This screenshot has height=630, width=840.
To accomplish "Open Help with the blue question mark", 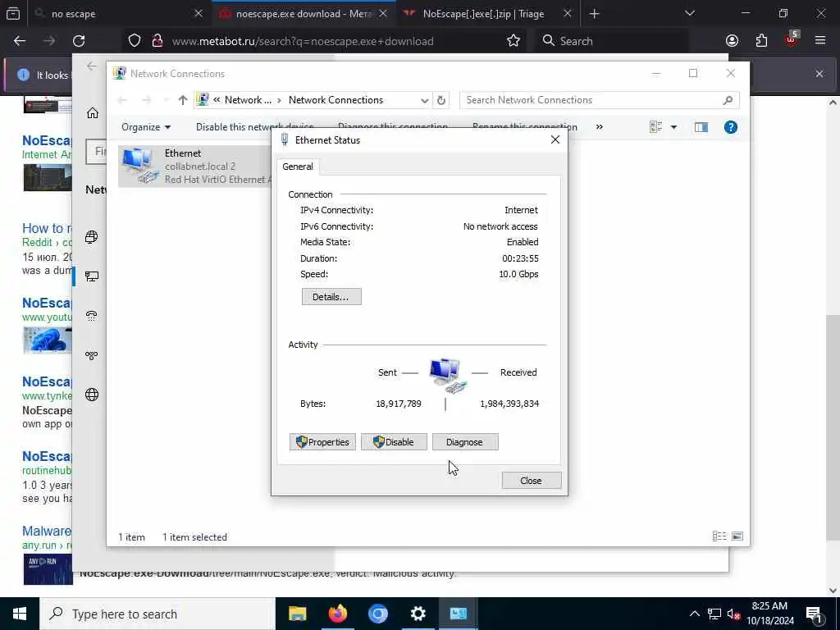I will coord(730,127).
